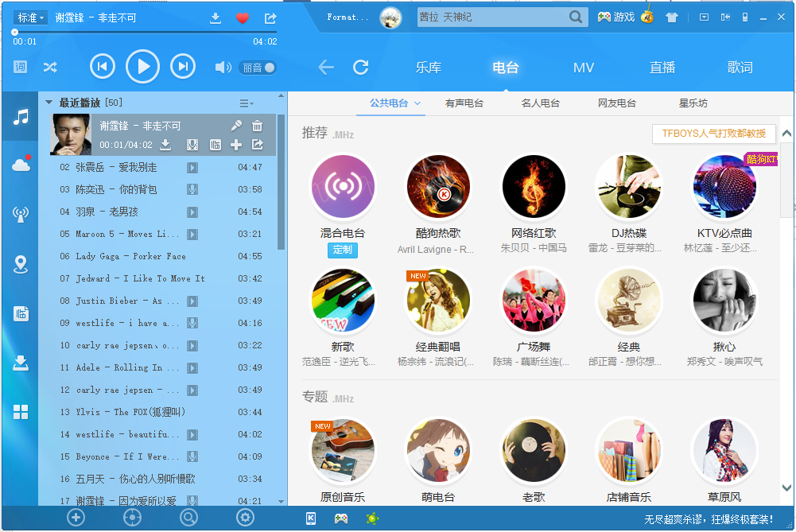This screenshot has height=532, width=796.
Task: Share the song via title bar share icon
Action: pos(270,18)
